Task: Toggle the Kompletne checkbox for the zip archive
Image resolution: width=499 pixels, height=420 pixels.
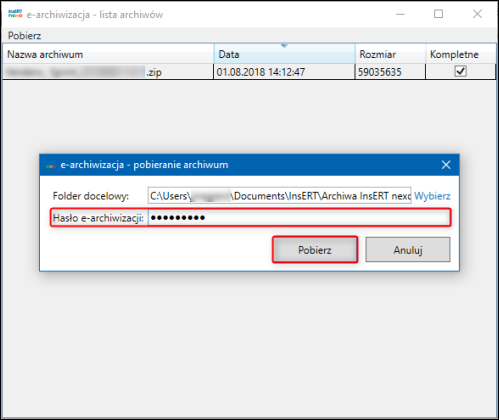Action: coord(460,71)
